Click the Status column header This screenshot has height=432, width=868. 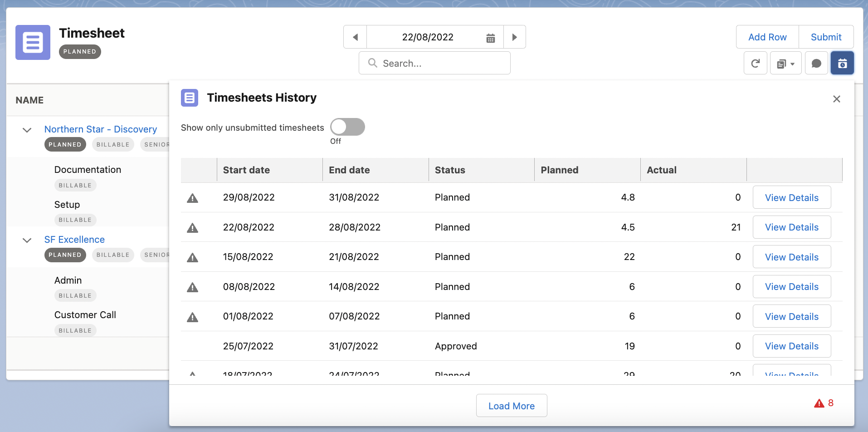(450, 170)
